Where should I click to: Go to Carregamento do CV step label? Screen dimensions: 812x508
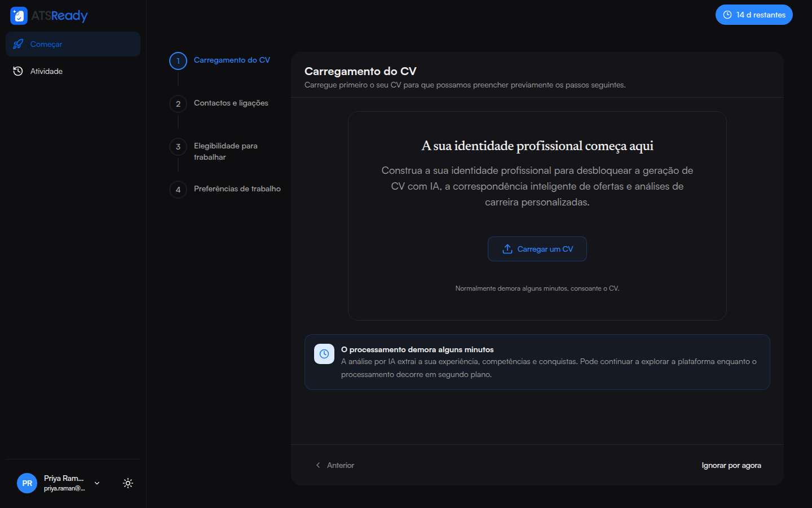tap(232, 60)
